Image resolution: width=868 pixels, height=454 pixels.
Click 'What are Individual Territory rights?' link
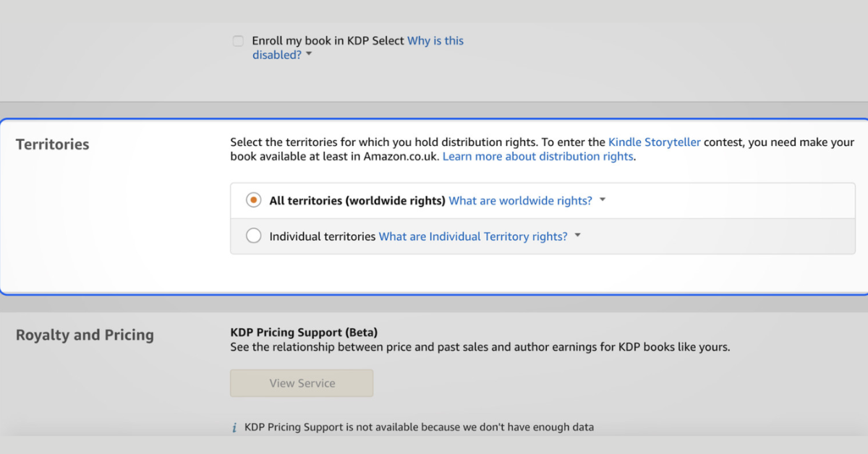pos(473,236)
